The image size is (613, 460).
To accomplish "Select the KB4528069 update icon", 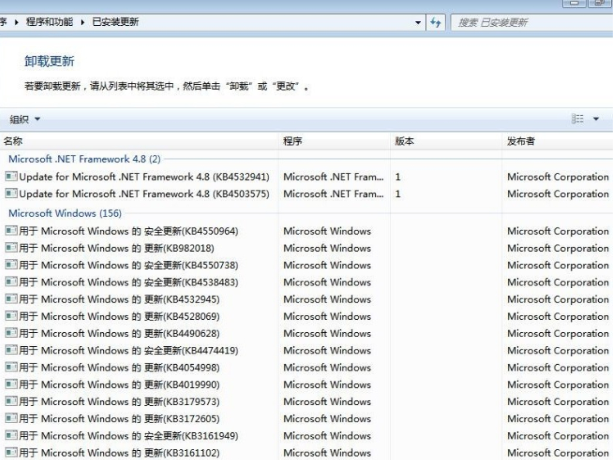I will 11,316.
